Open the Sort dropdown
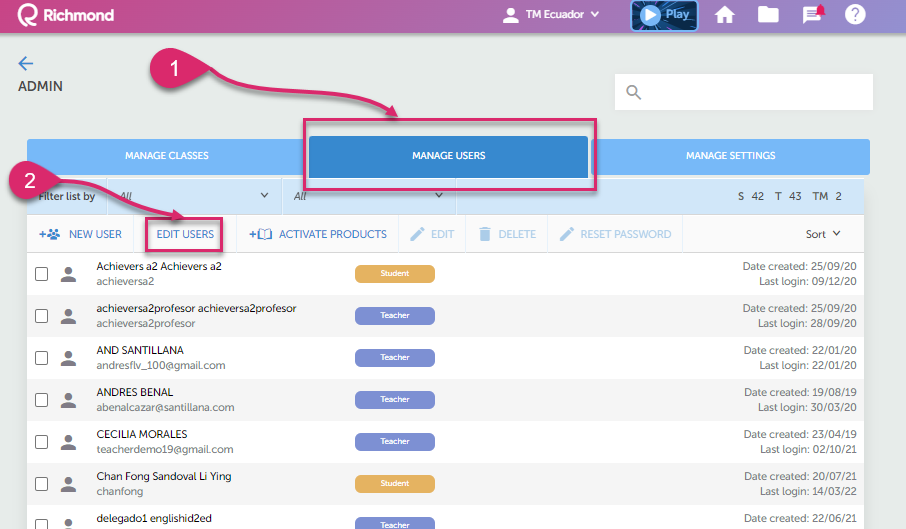Image resolution: width=906 pixels, height=529 pixels. coord(823,234)
